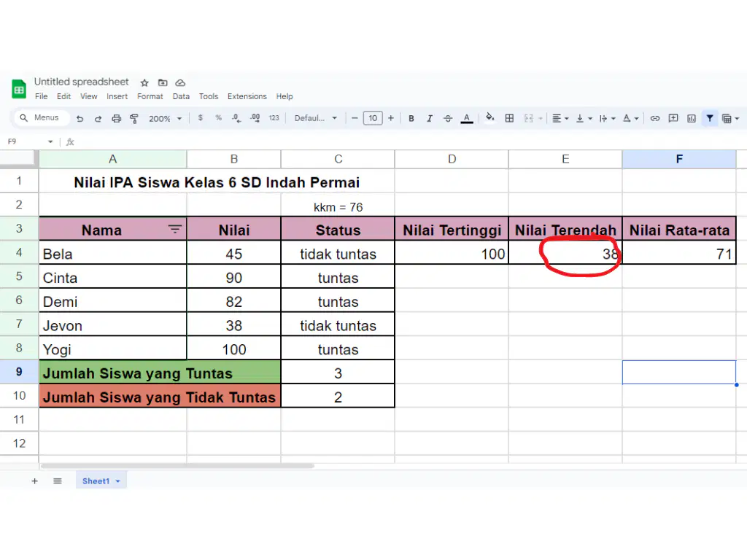
Task: Click the Redo toolbar icon
Action: [98, 119]
